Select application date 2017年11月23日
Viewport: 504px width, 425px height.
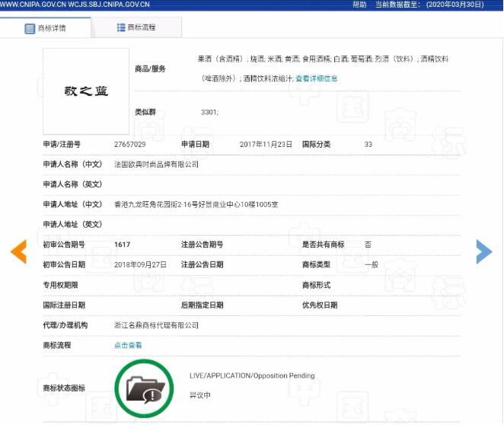[x=266, y=145]
